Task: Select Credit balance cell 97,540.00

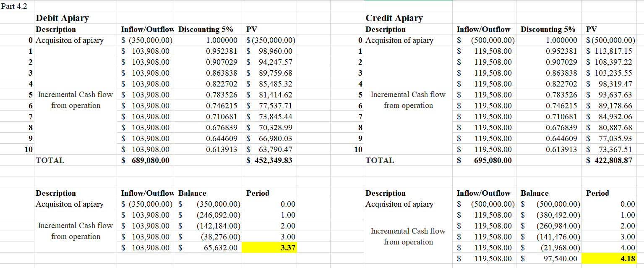Action: pos(550,259)
